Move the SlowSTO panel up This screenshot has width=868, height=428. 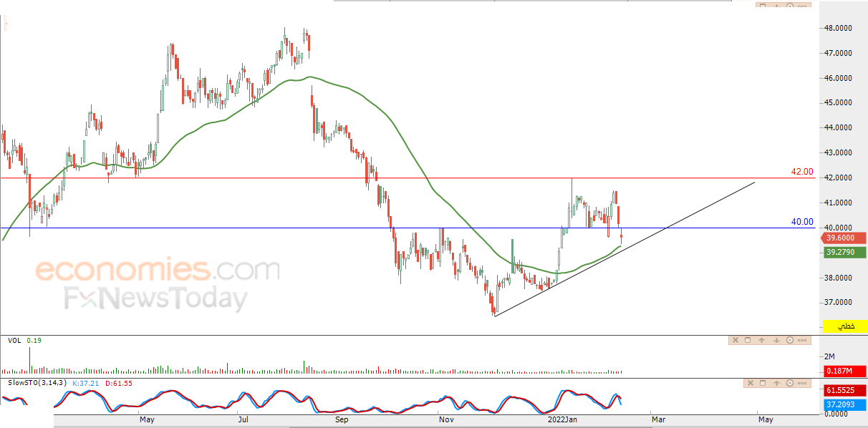776,383
